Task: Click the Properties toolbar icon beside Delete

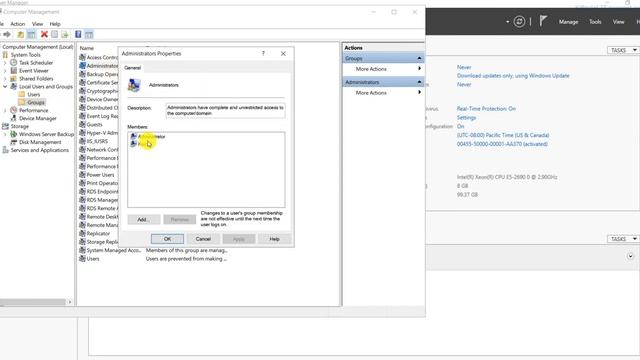Action: point(54,34)
